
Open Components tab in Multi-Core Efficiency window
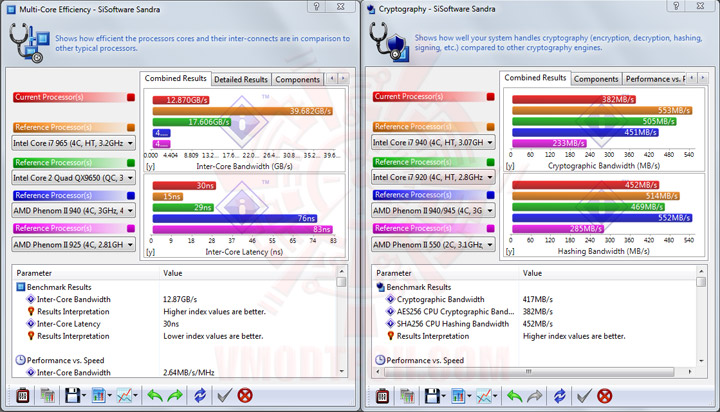(298, 79)
